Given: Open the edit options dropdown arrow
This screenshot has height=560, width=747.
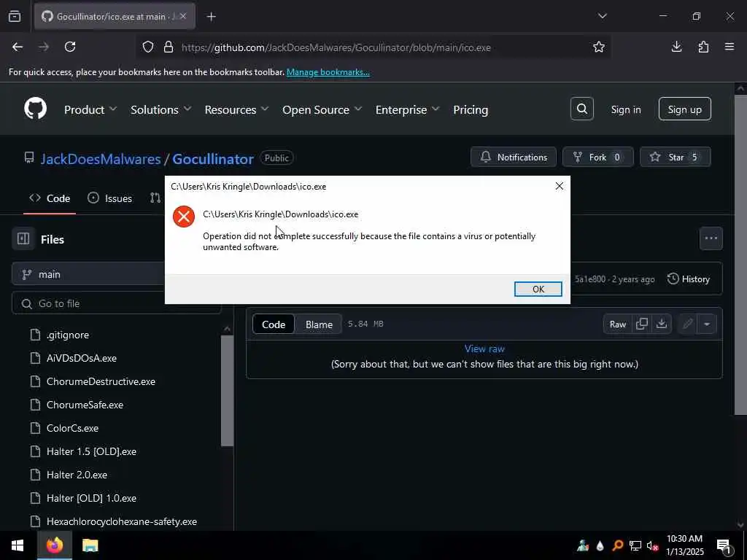Looking at the screenshot, I should [x=706, y=324].
